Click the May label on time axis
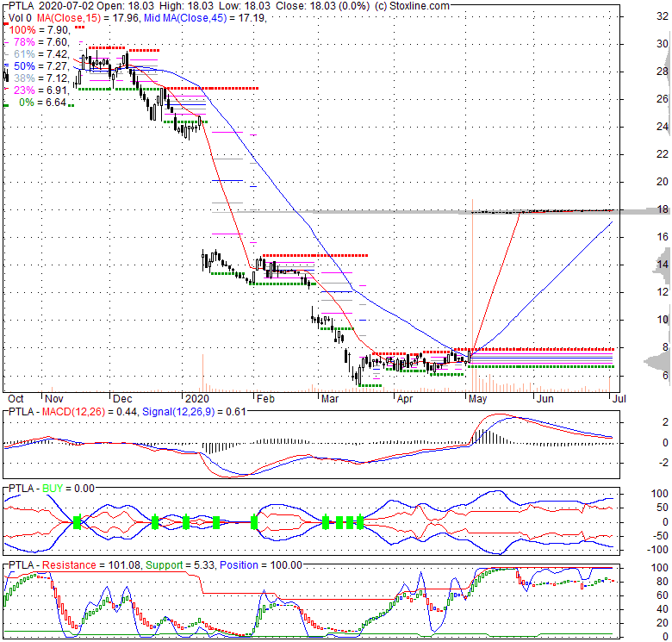 click(x=477, y=399)
